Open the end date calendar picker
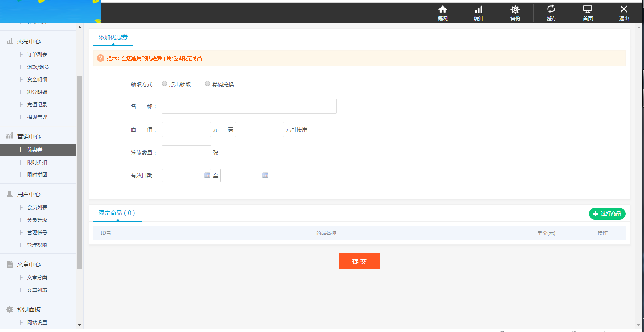Viewport: 644px width, 332px height. pyautogui.click(x=265, y=175)
